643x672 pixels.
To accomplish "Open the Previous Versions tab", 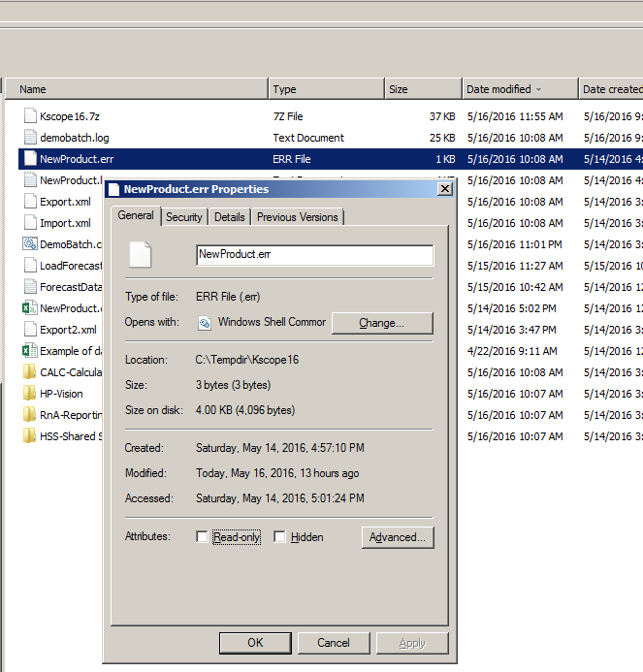I will [x=298, y=217].
